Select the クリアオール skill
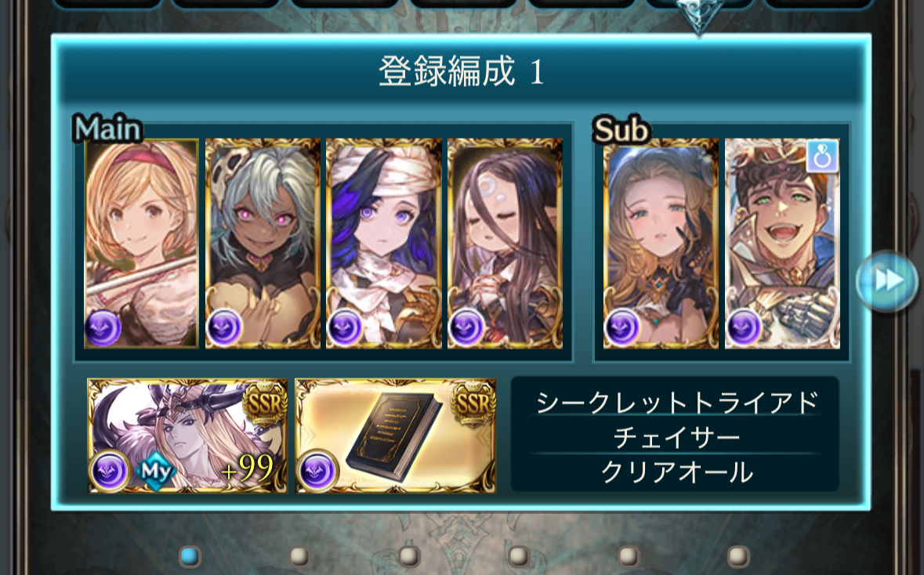This screenshot has height=575, width=924. [676, 472]
